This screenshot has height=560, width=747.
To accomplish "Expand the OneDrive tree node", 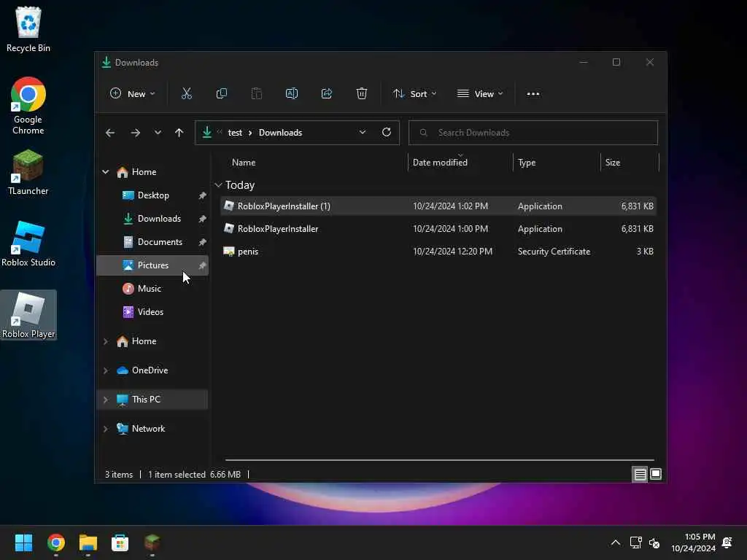I will (105, 370).
